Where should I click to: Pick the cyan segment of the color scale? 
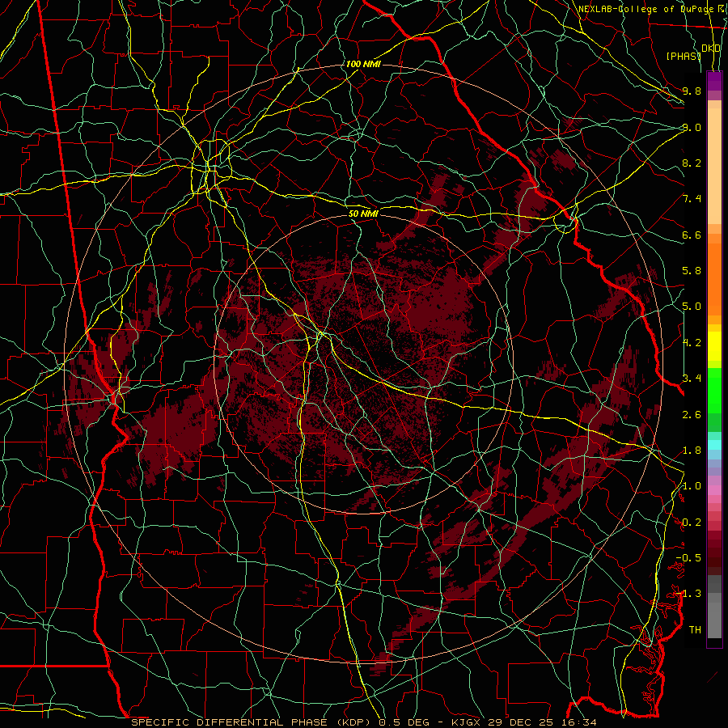click(x=714, y=445)
